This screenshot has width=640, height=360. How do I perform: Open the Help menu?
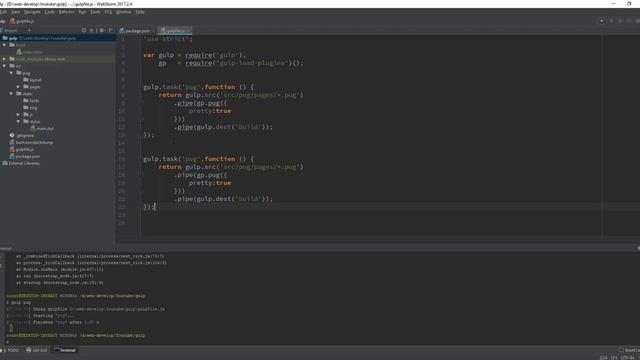click(x=140, y=12)
